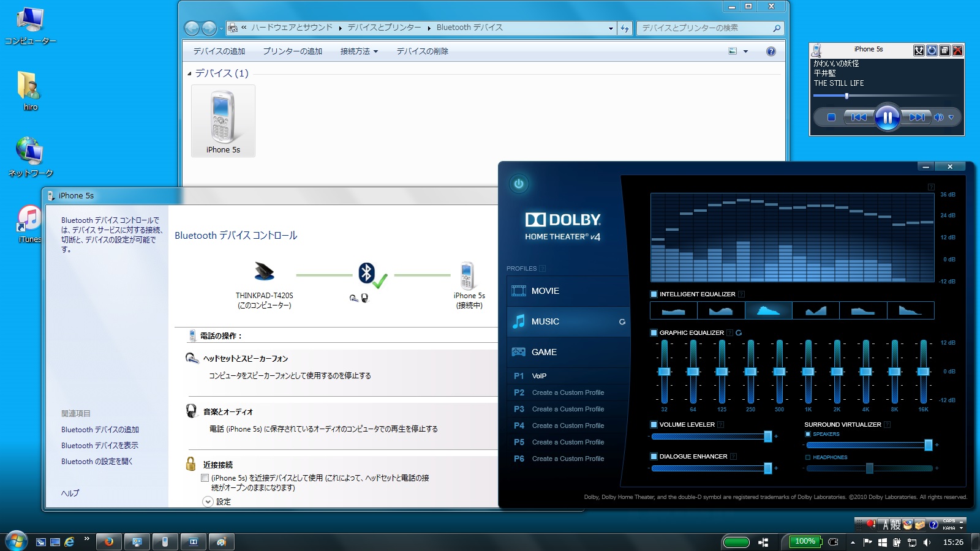Toggle Graphic Equalizer checkbox
The height and width of the screenshot is (551, 980).
click(x=654, y=333)
